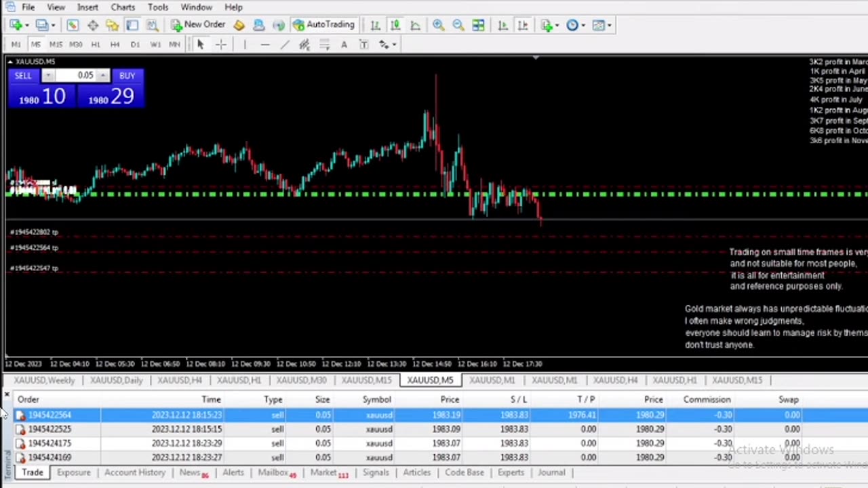Click the New Order button
Screen dimensions: 868x488
[x=197, y=25]
